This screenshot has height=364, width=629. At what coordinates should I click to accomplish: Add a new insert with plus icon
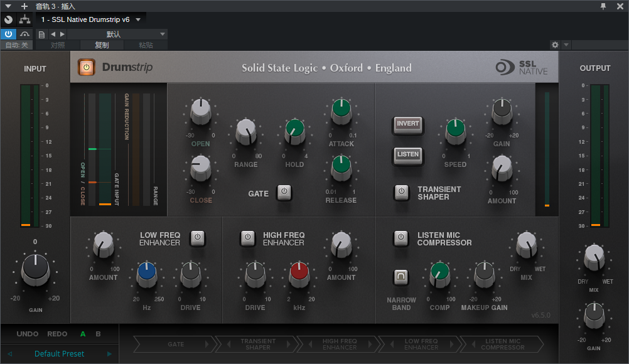point(24,6)
